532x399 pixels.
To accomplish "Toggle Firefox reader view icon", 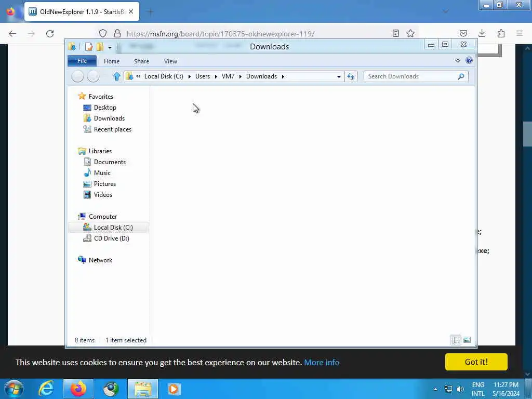I will (x=395, y=33).
